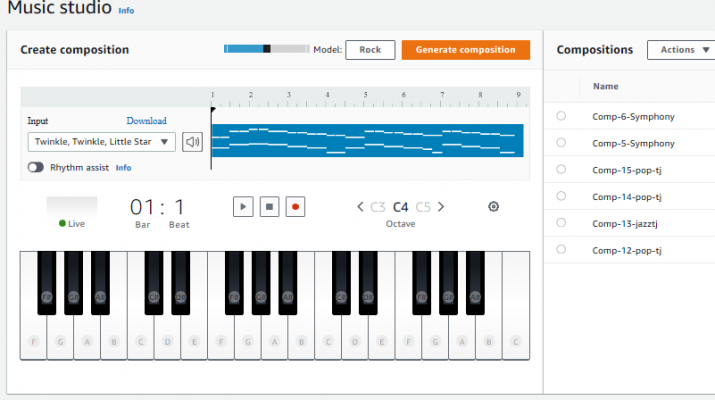
Task: Sort compositions by the Name column header
Action: [x=606, y=86]
